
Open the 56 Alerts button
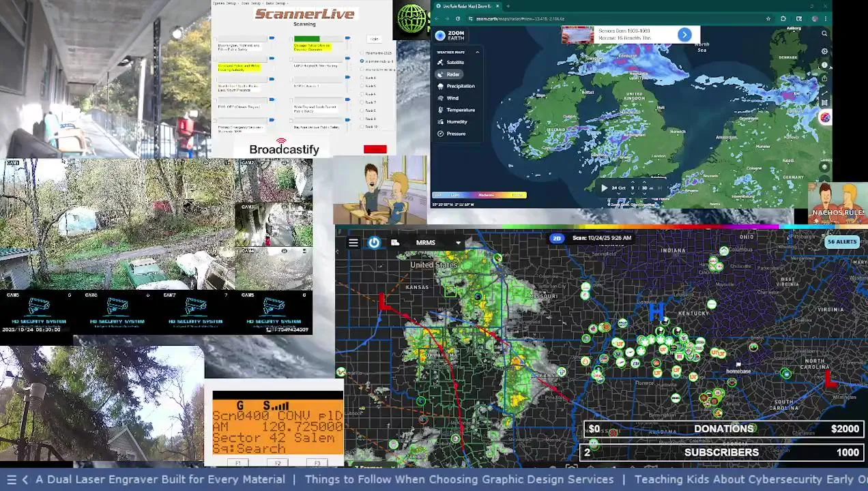pos(841,242)
